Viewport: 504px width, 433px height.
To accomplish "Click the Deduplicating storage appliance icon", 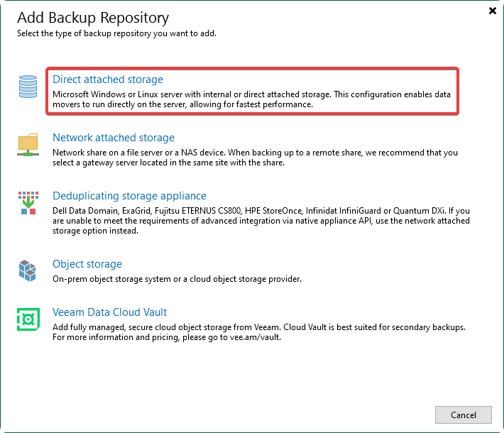I will (x=28, y=202).
